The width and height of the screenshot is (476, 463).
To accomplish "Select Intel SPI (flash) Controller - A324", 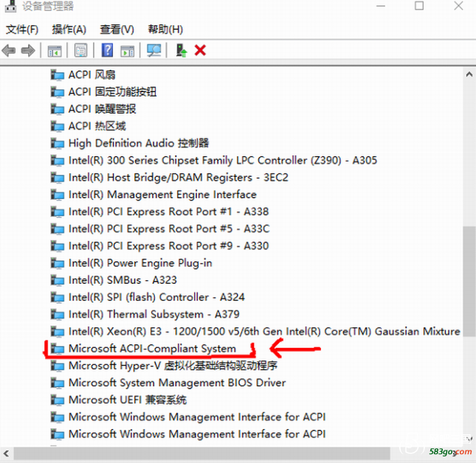I will click(x=156, y=297).
